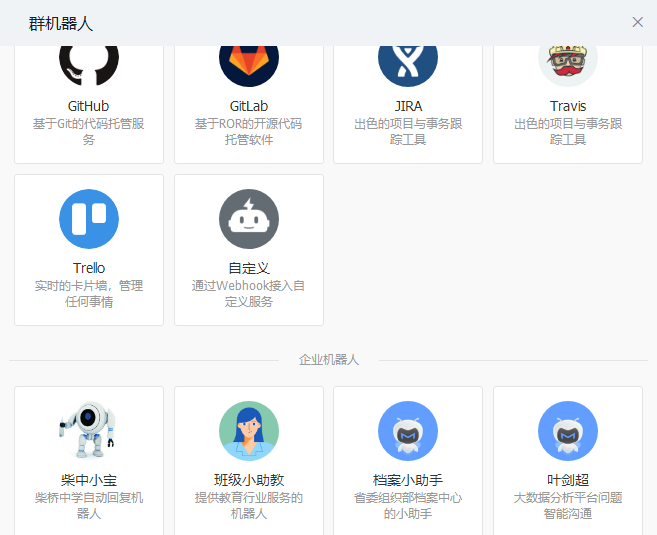Click JIRA's description 出色的项目与事务跟踪工具
The image size is (657, 535).
[408, 132]
